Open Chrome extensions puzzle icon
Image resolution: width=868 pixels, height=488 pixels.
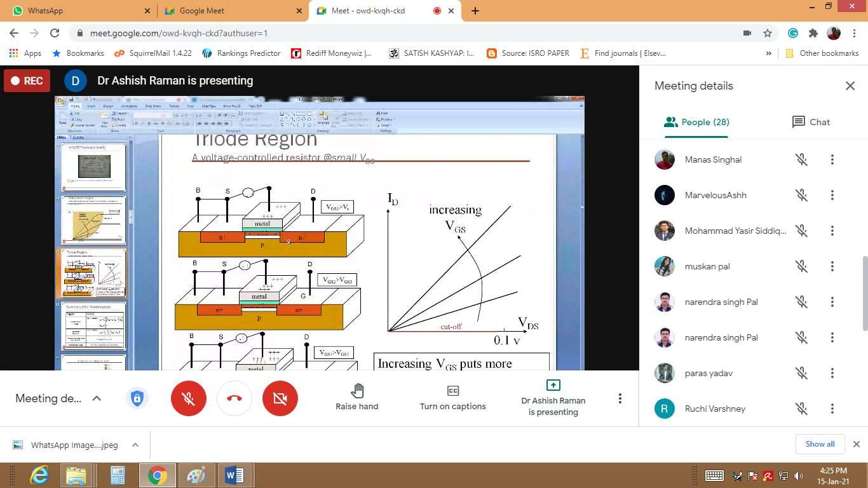pyautogui.click(x=813, y=33)
